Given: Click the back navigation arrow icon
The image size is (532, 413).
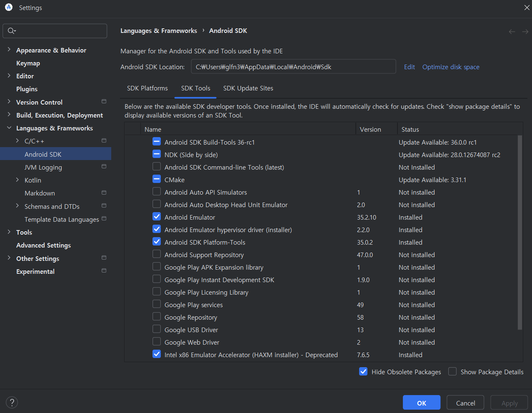Looking at the screenshot, I should 512,32.
